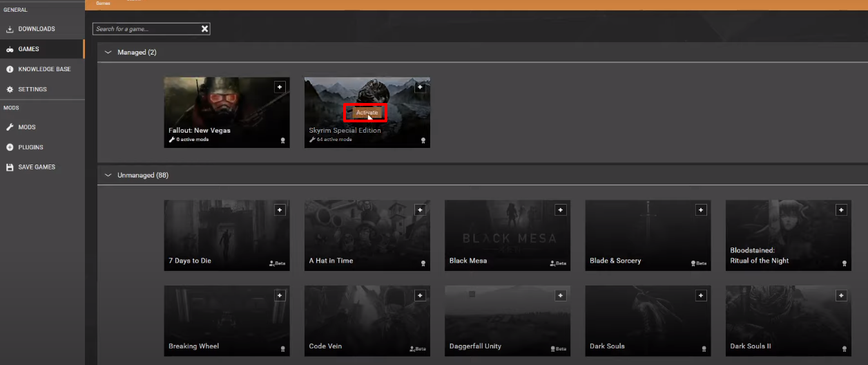Collapse the Unmanaged (88) section
The image size is (868, 365).
(108, 176)
